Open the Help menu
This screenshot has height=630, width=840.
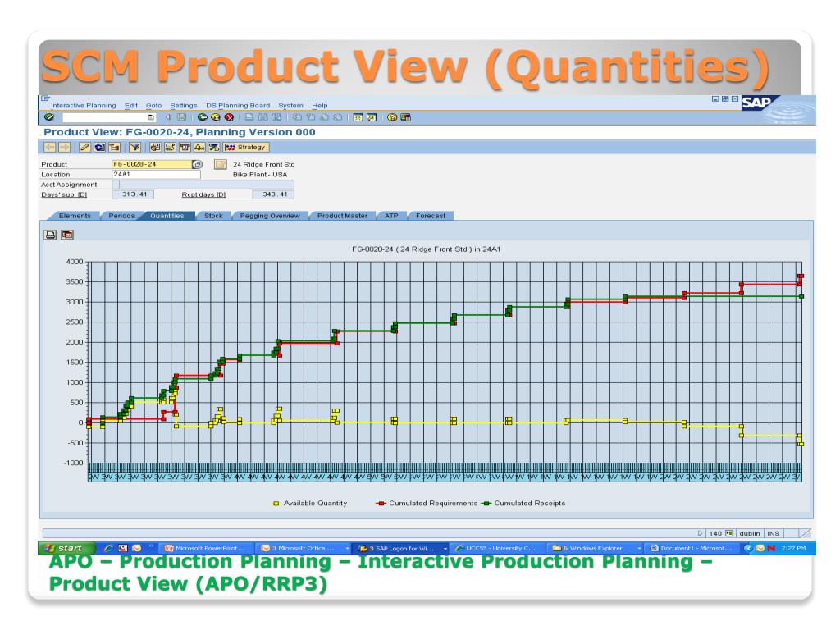click(320, 106)
